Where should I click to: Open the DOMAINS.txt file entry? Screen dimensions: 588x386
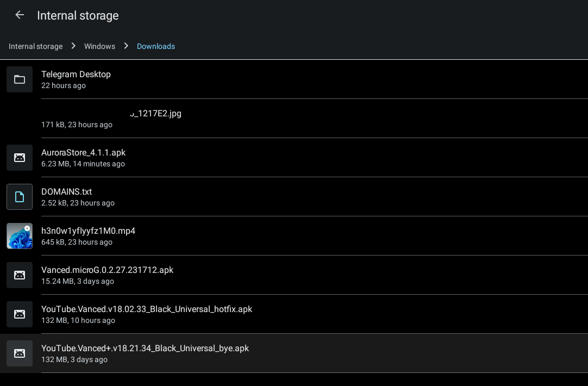point(66,192)
